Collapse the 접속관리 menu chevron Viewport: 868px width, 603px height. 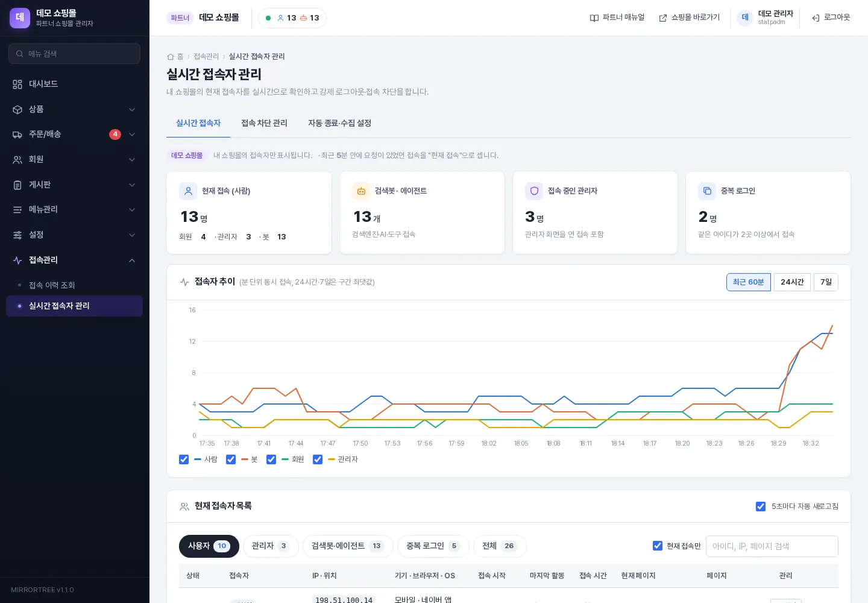click(132, 260)
